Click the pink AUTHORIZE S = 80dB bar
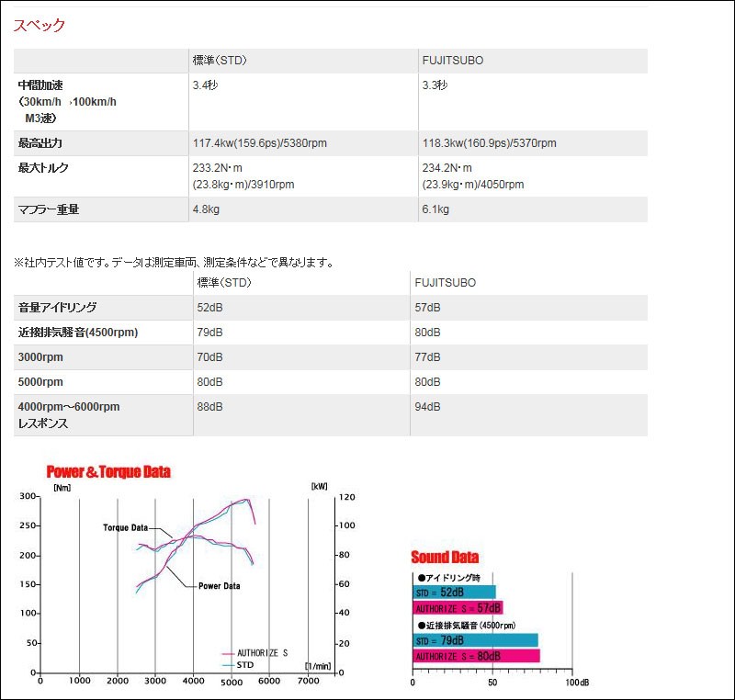This screenshot has height=700, width=735. 476,656
